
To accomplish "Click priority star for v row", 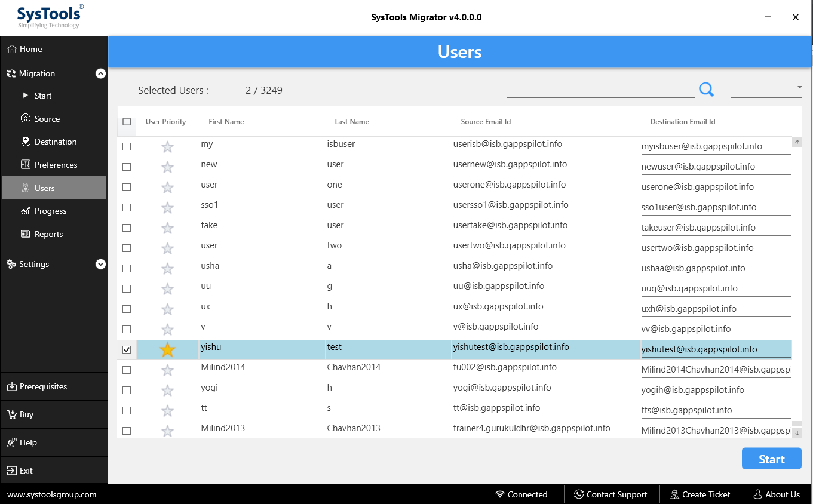I will [168, 330].
